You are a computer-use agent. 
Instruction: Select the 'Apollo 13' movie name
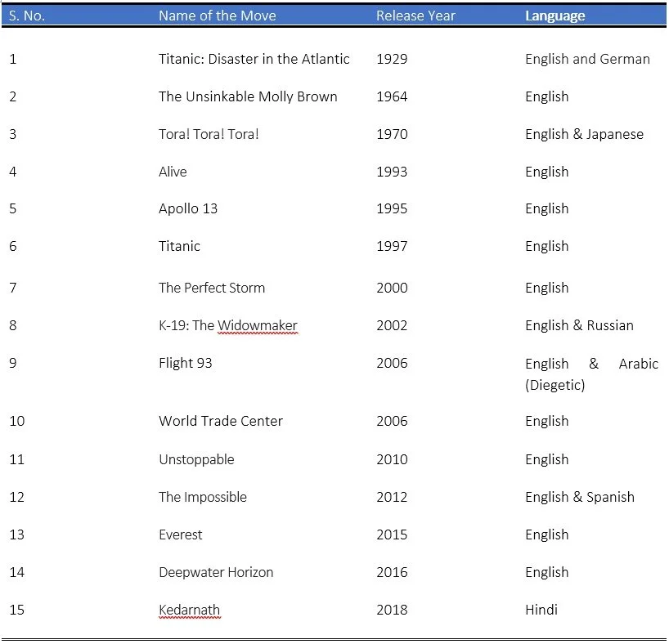188,208
